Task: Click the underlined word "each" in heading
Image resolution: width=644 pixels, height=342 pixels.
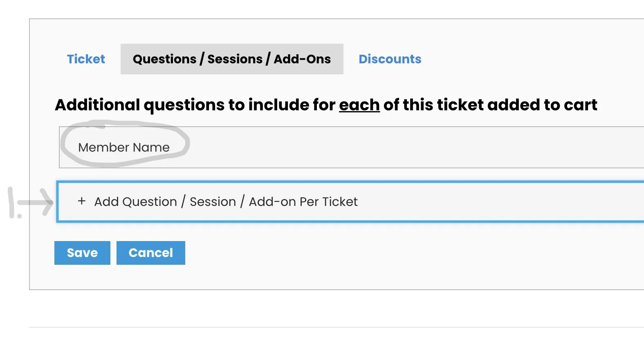Action: click(359, 105)
